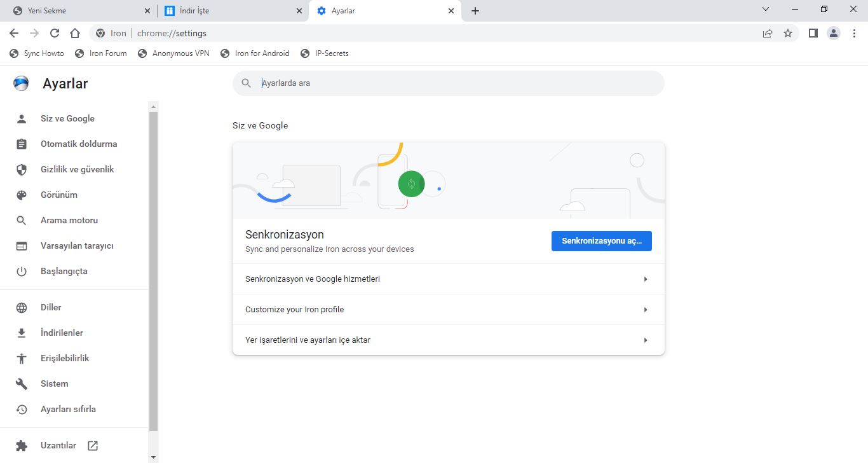Image resolution: width=868 pixels, height=463 pixels.
Task: Click the Senkronizasyon heading text
Action: [285, 235]
